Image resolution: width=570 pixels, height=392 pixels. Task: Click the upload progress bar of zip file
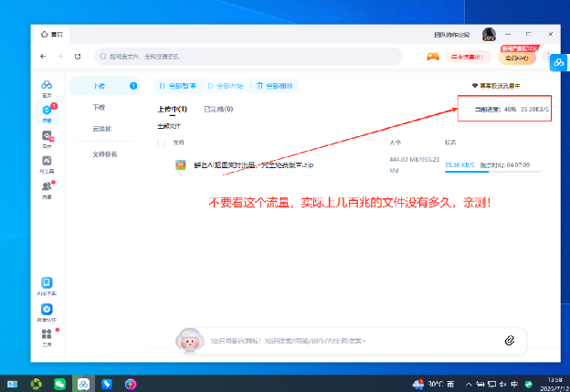point(492,172)
